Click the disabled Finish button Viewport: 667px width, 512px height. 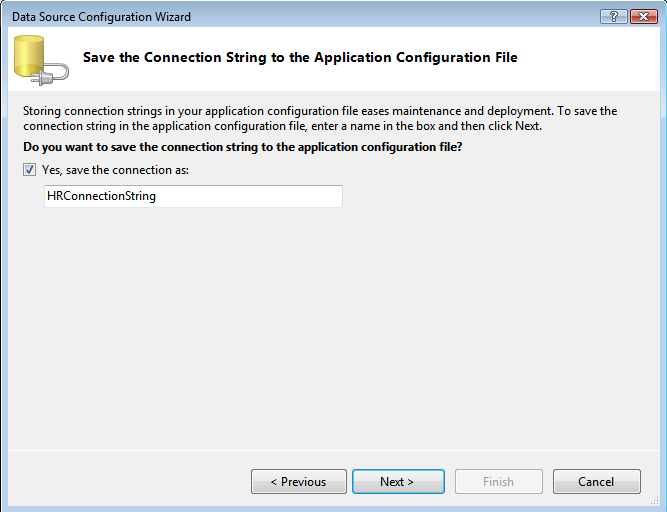498,482
